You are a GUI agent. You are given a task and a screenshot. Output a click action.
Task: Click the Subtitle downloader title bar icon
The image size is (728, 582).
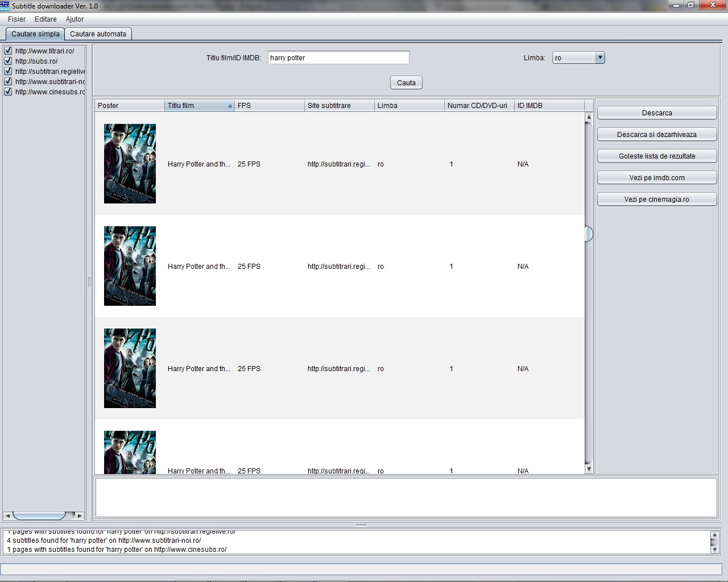pyautogui.click(x=5, y=6)
